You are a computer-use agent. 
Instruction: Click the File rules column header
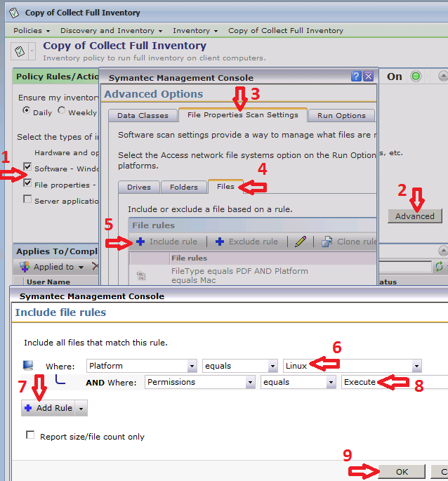coord(190,258)
